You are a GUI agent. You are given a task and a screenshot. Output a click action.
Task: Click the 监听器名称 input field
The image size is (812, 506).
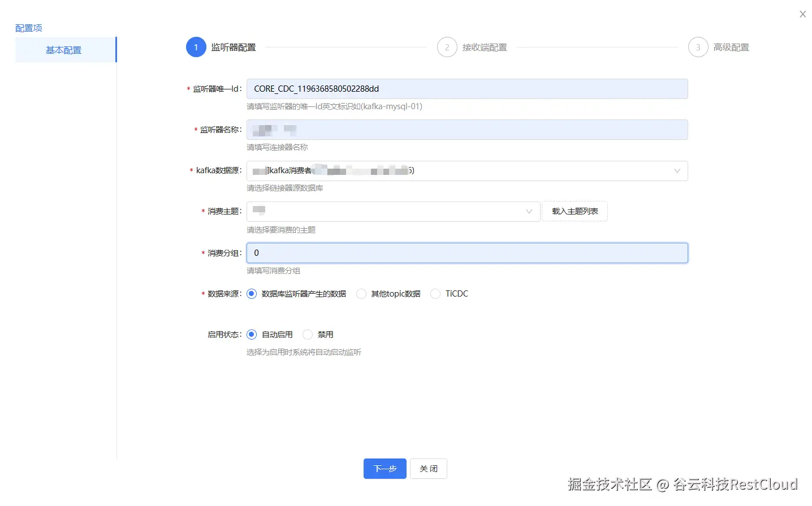coord(467,130)
